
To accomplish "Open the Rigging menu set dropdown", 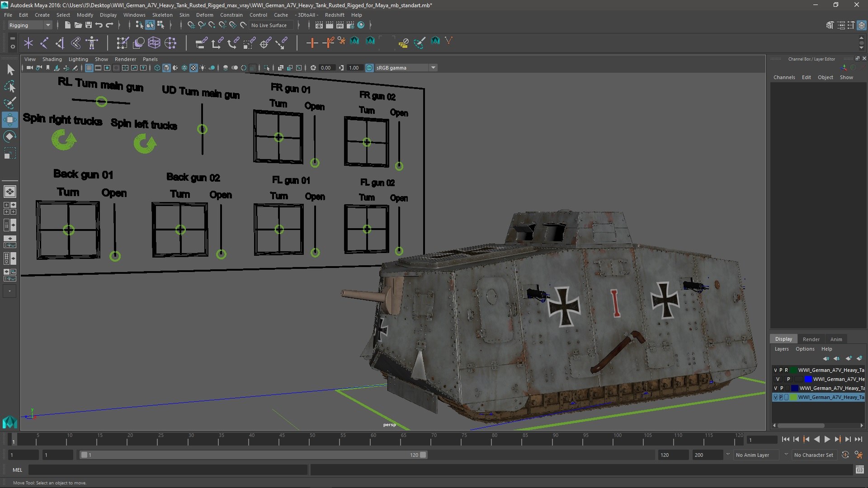I will coord(30,25).
